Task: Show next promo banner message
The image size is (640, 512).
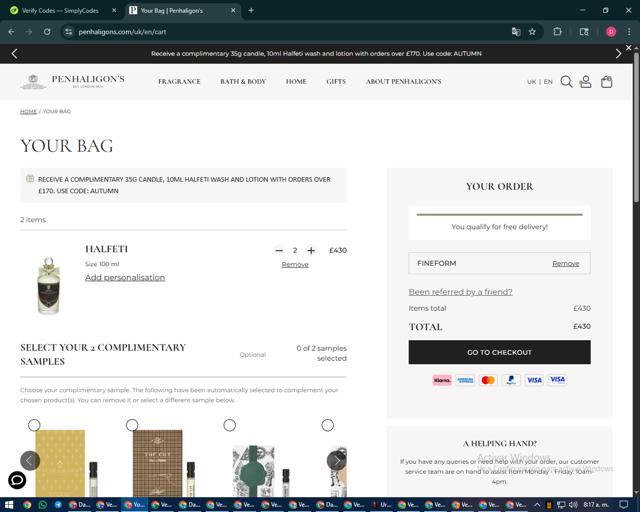Action: (x=618, y=53)
